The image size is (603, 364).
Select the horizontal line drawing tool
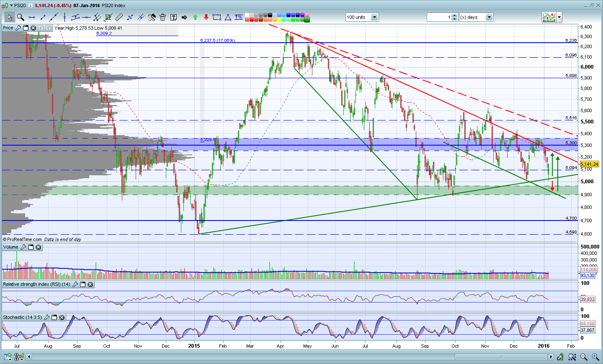coord(86,17)
